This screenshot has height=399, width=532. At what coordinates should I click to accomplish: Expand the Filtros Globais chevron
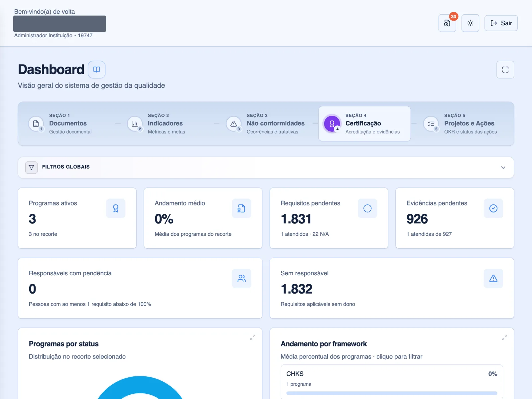point(503,167)
